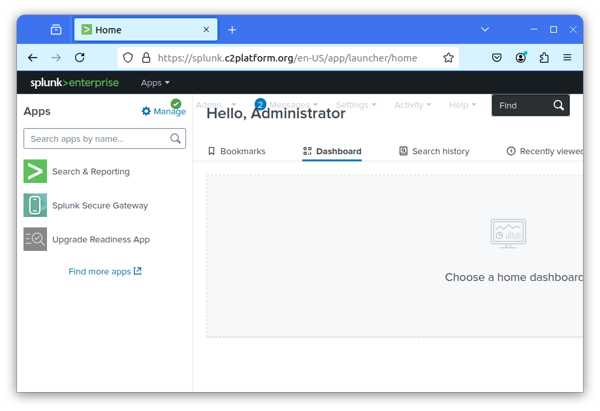Screen dimensions: 600x411
Task: Expand the Apps dropdown menu
Action: [x=155, y=83]
